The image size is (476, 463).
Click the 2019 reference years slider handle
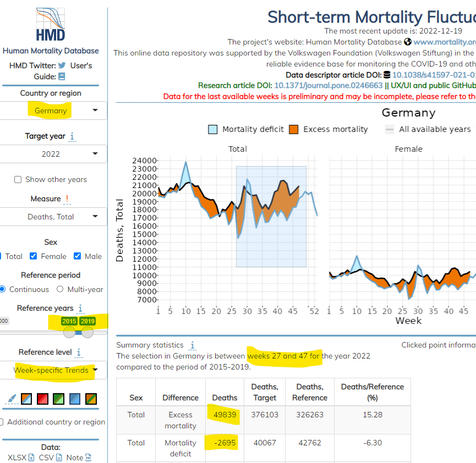pos(87,332)
